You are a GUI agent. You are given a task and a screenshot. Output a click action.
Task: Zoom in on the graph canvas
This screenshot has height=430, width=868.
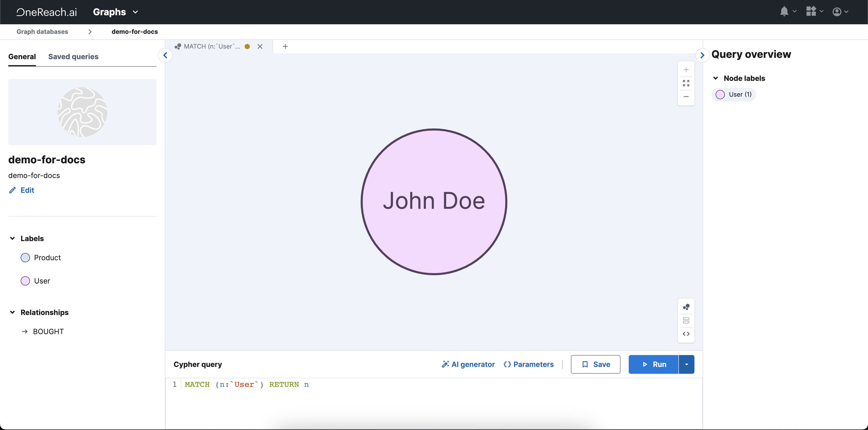pos(686,70)
